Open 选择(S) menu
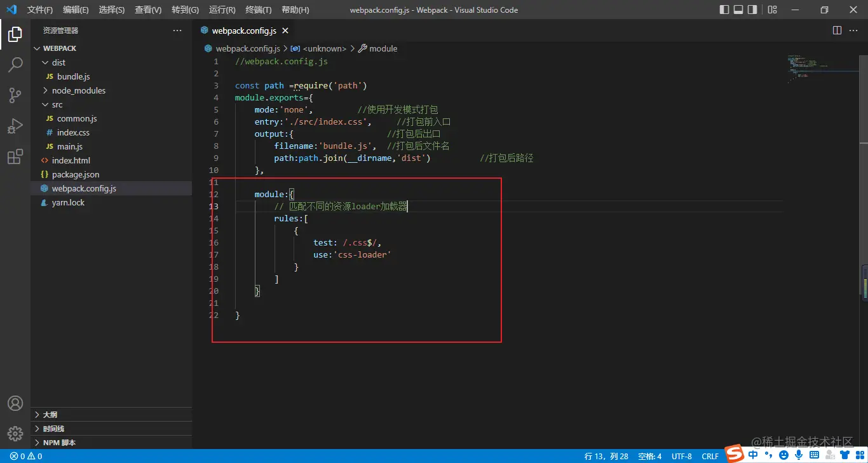The image size is (868, 463). 112,10
